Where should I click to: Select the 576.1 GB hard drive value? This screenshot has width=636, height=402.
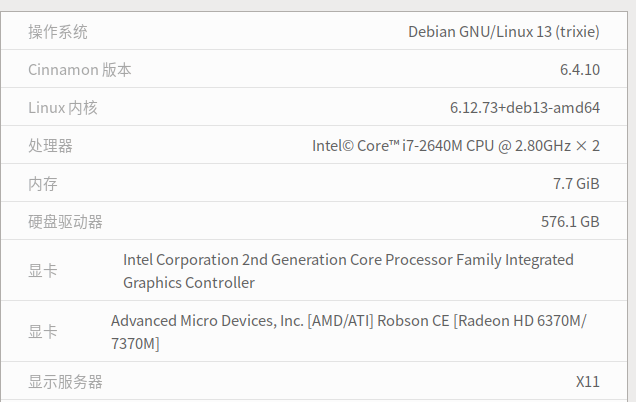[x=570, y=222]
